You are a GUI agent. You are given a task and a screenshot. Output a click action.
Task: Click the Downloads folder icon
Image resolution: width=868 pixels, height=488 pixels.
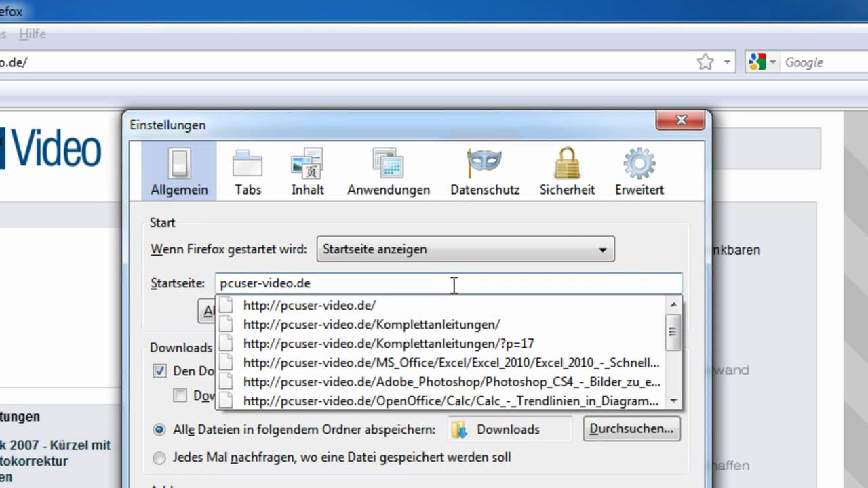tap(460, 430)
